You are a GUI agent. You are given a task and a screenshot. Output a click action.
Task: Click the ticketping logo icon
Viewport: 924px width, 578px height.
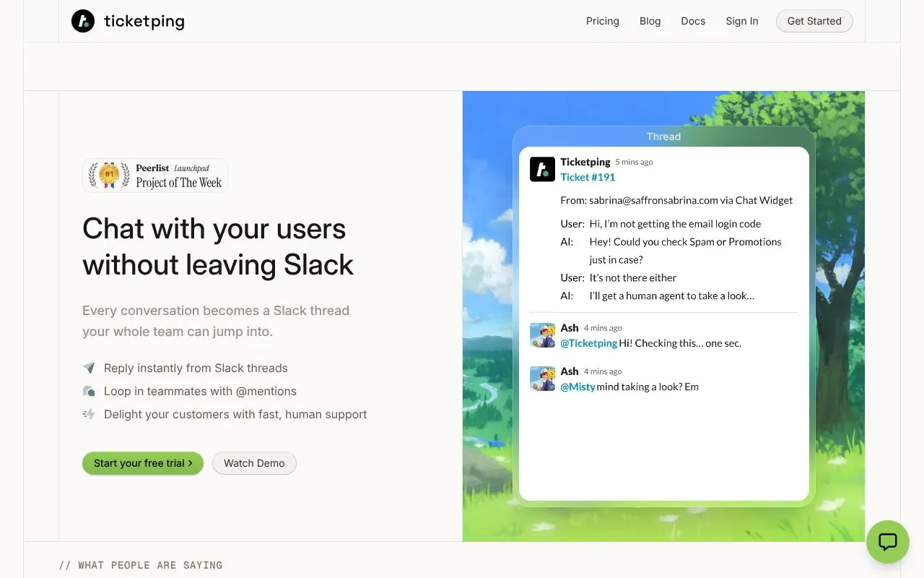tap(83, 21)
